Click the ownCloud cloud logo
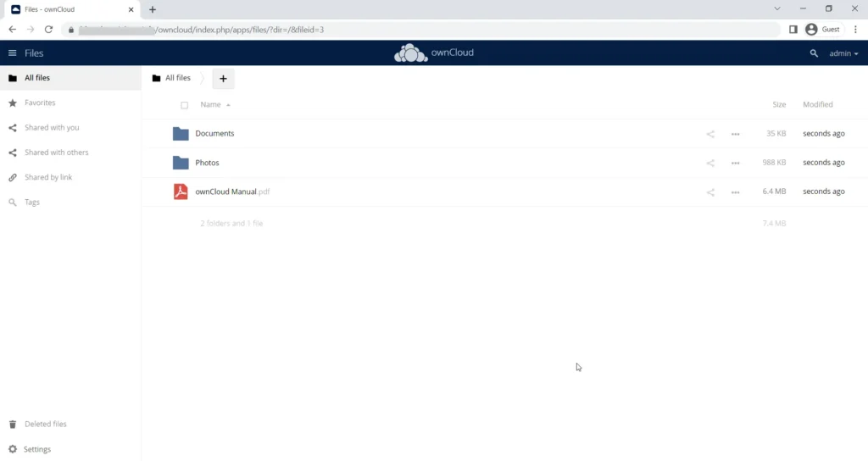The width and height of the screenshot is (868, 461). pyautogui.click(x=411, y=53)
